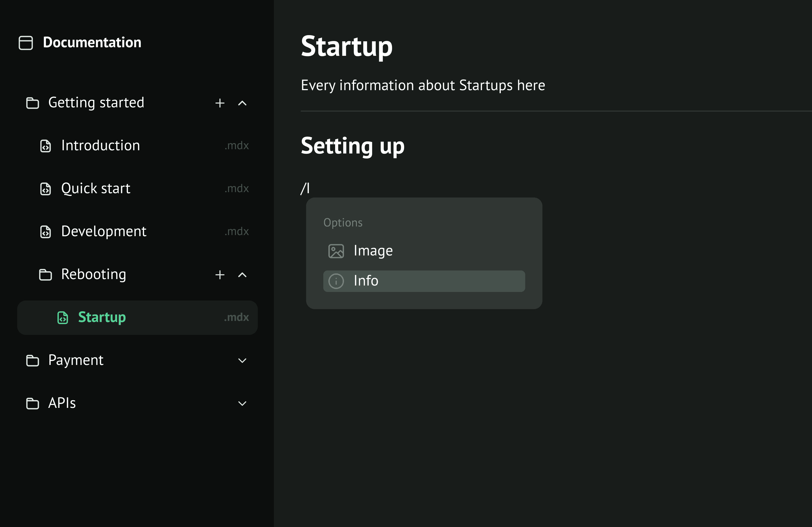Click the Payment folder icon
812x527 pixels.
click(32, 361)
